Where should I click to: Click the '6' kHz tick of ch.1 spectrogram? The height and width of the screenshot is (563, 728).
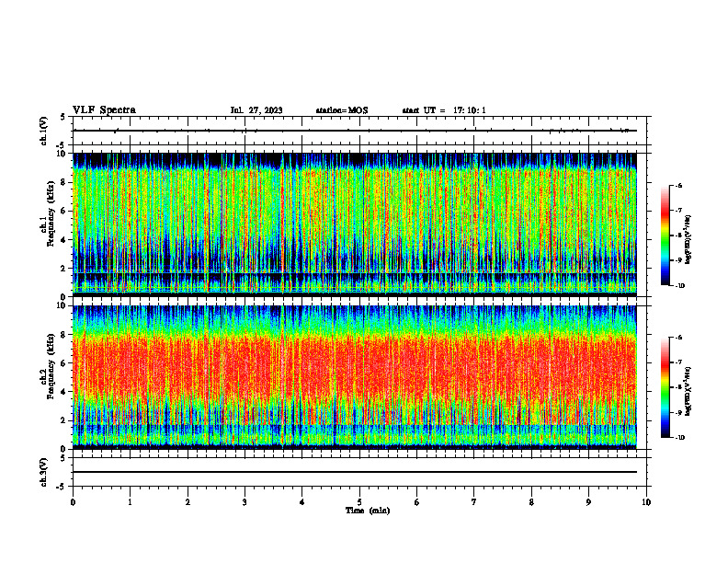coord(64,211)
